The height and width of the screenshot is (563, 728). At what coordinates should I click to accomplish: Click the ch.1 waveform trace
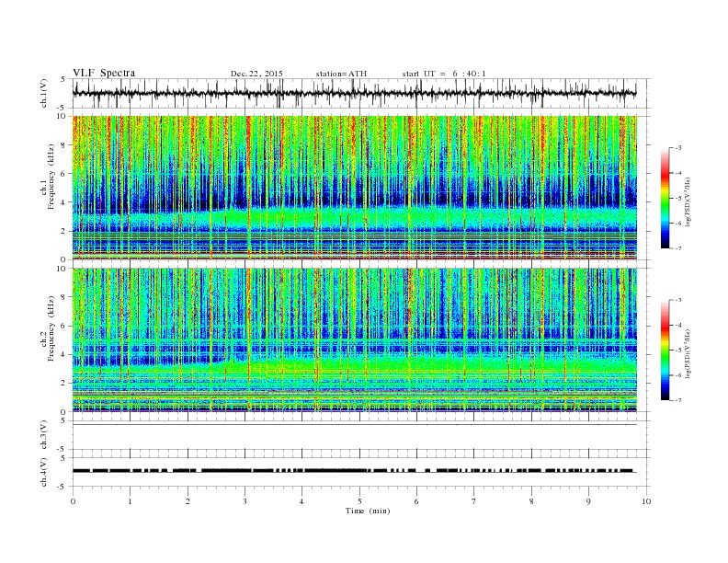tap(354, 93)
